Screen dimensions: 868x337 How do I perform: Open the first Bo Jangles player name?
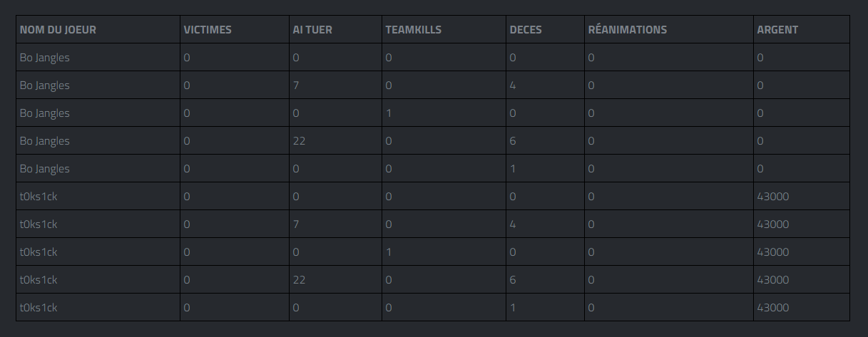coord(45,58)
